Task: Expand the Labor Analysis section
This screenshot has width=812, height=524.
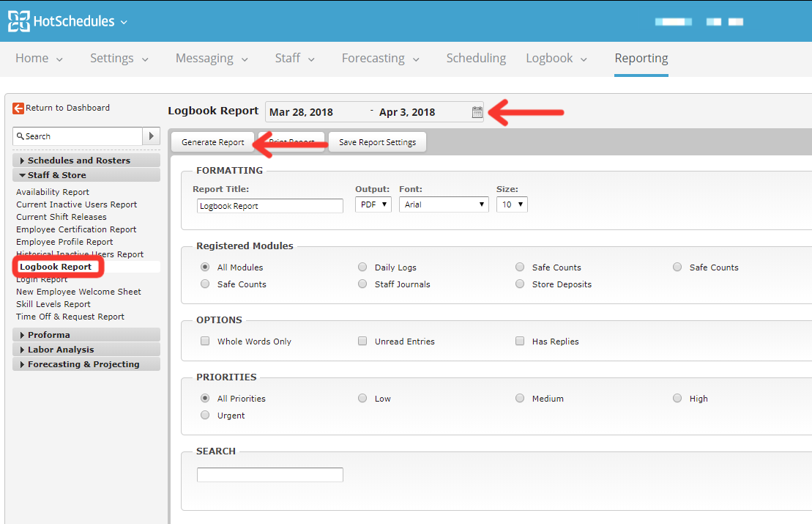Action: (x=86, y=350)
